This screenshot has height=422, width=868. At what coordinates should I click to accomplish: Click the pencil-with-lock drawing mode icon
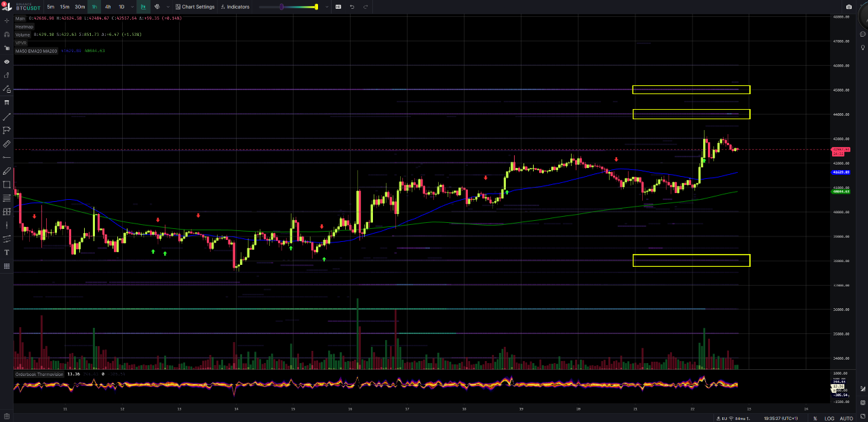coord(7,89)
